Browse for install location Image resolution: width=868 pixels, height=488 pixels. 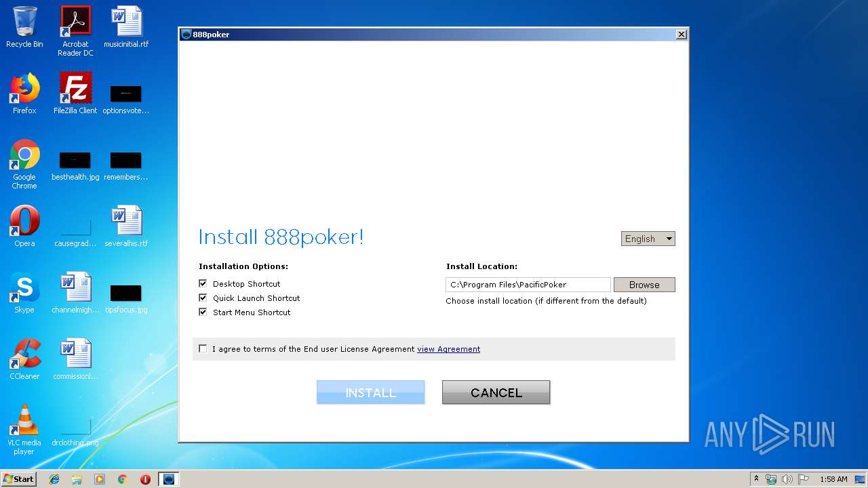coord(644,285)
